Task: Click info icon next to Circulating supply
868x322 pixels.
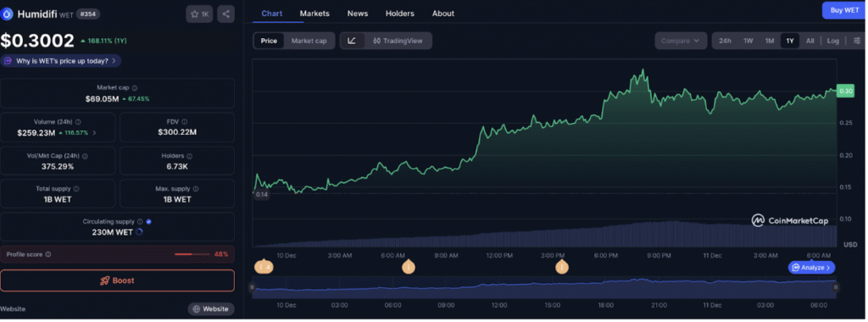Action: point(140,222)
